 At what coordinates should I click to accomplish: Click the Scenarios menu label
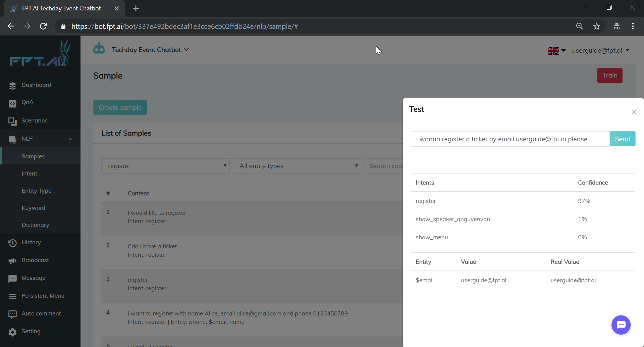tap(35, 120)
